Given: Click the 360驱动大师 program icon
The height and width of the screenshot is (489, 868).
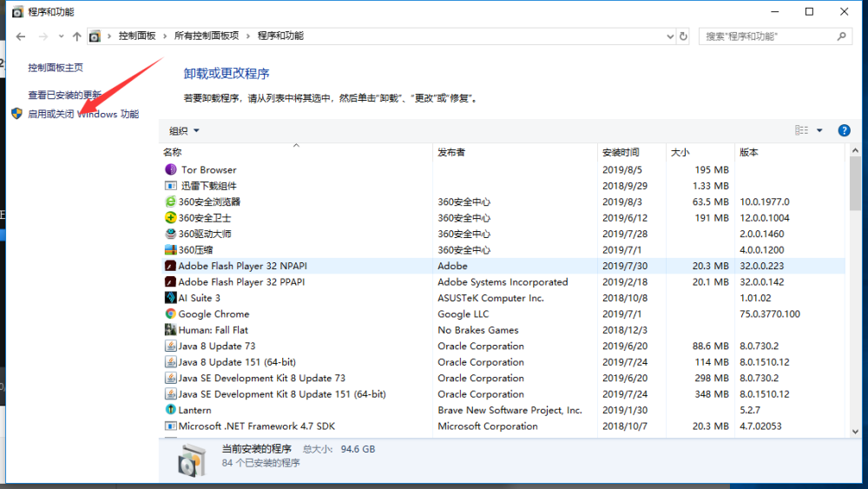Looking at the screenshot, I should (x=170, y=234).
